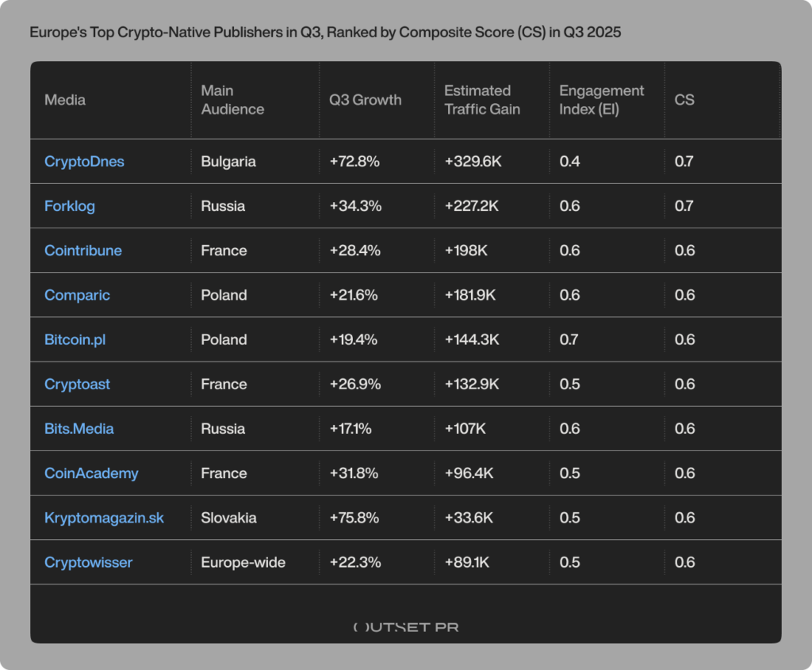
Task: Open the Comparic publisher link
Action: [x=77, y=294]
